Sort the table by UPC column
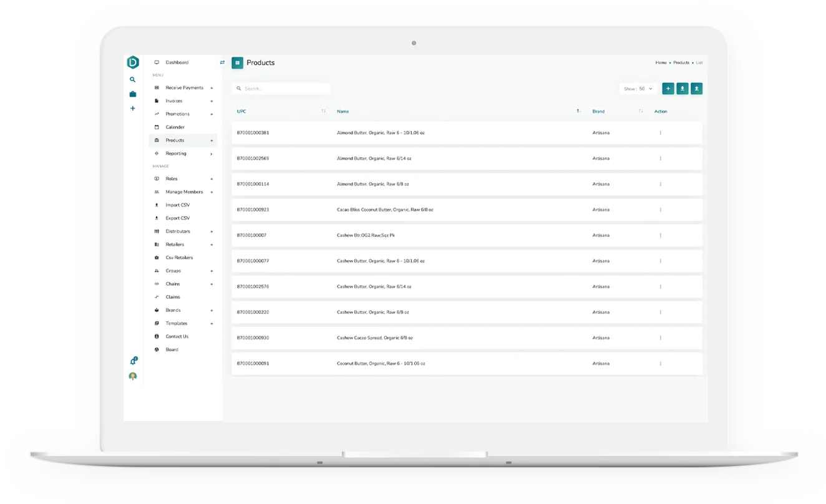Viewport: 826px width, 504px height. 323,111
